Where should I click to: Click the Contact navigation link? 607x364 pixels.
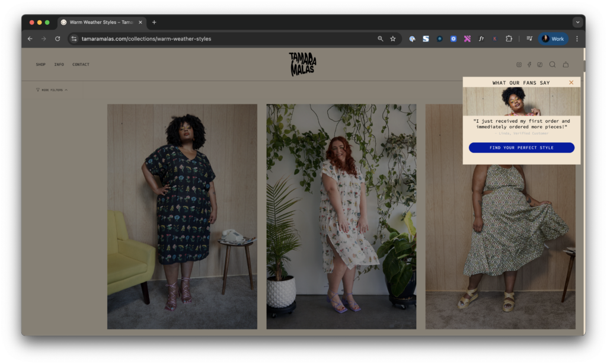(x=81, y=65)
